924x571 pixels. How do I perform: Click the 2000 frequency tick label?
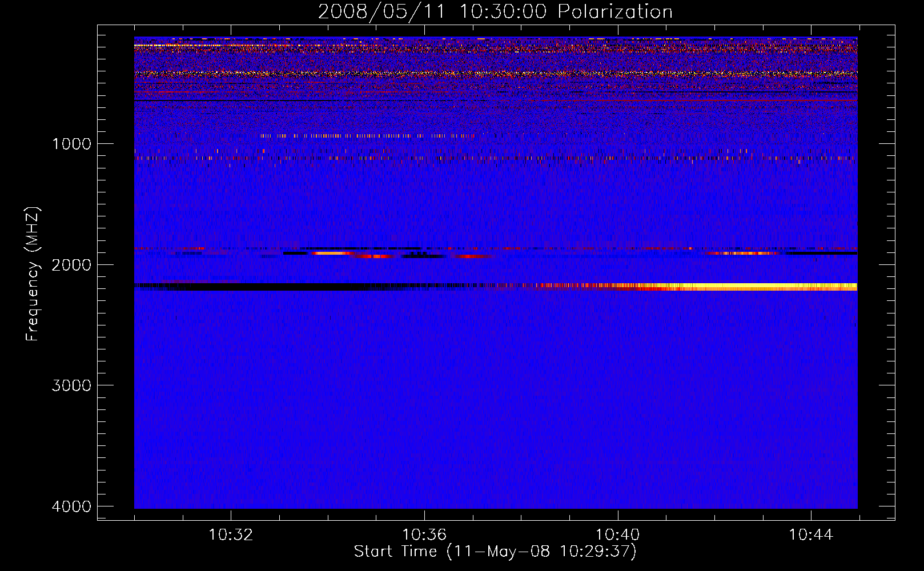coord(71,264)
